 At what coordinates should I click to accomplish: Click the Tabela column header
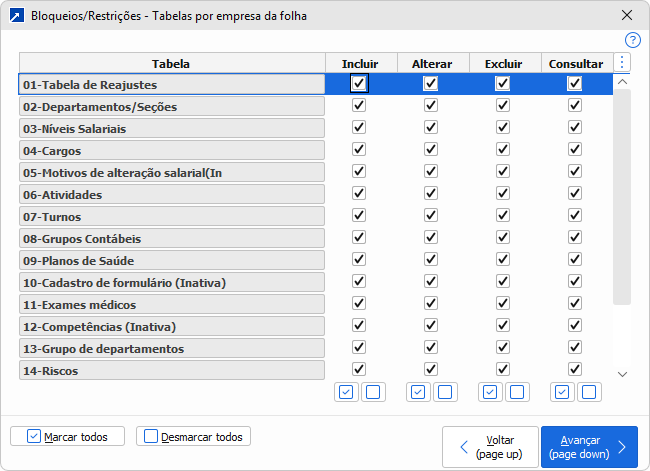171,64
